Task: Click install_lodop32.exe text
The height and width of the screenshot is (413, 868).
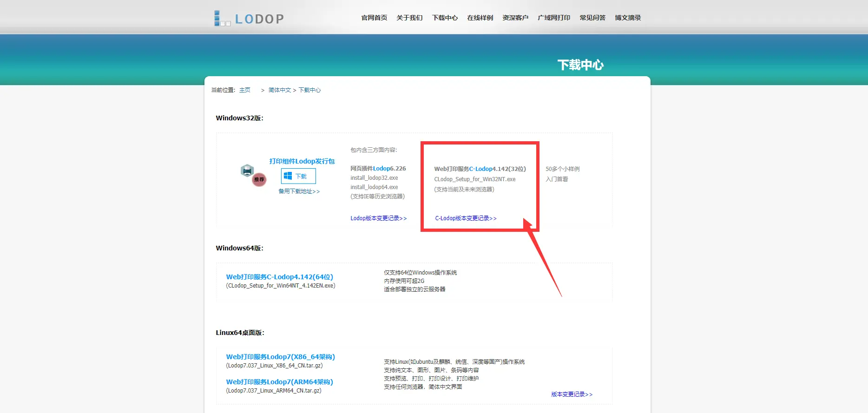Action: 374,178
